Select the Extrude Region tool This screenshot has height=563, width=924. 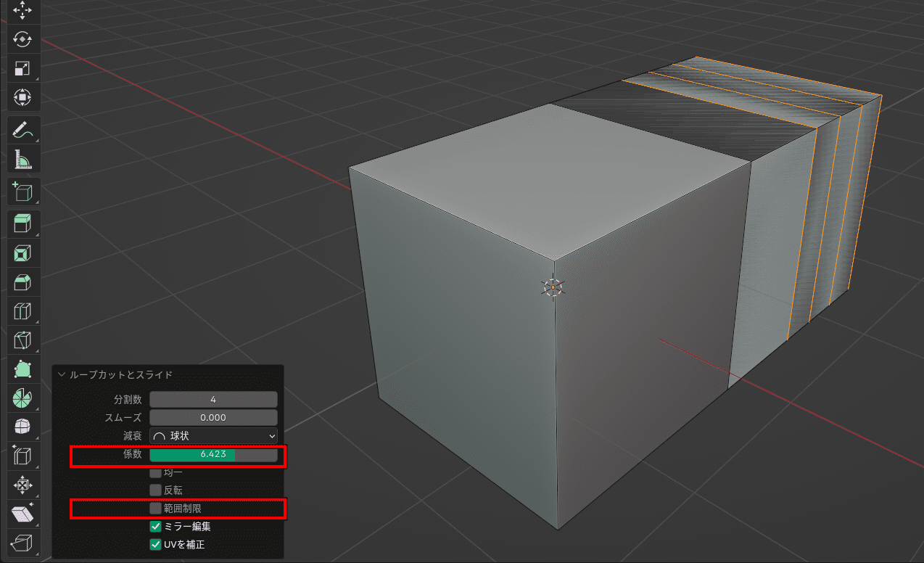pos(22,225)
